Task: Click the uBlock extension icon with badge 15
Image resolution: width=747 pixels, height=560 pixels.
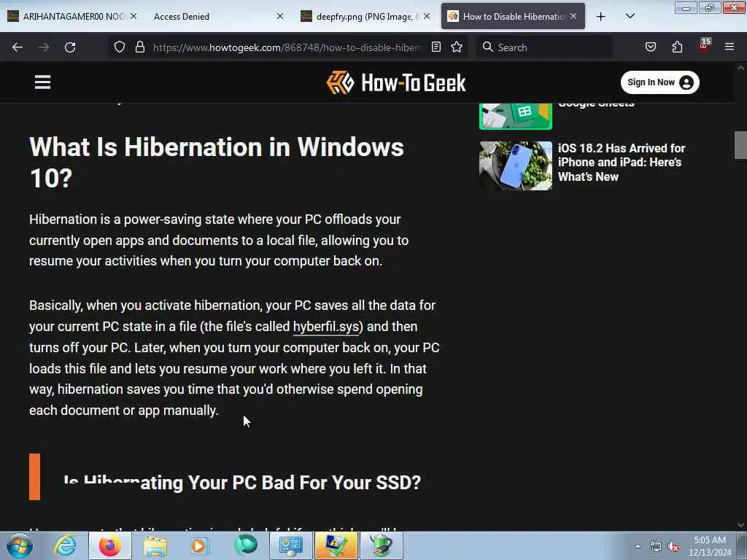Action: point(704,46)
